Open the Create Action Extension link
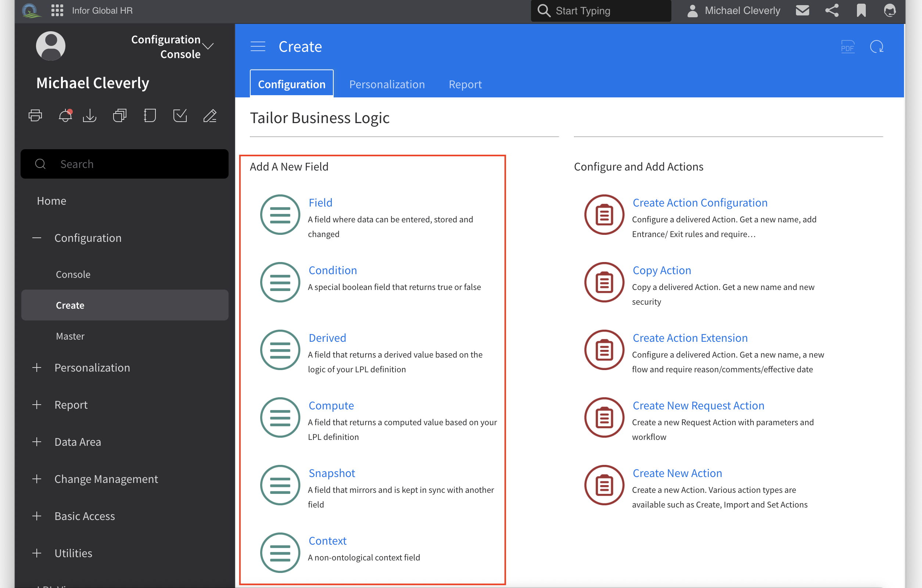Screen dimensions: 922x588 point(690,338)
